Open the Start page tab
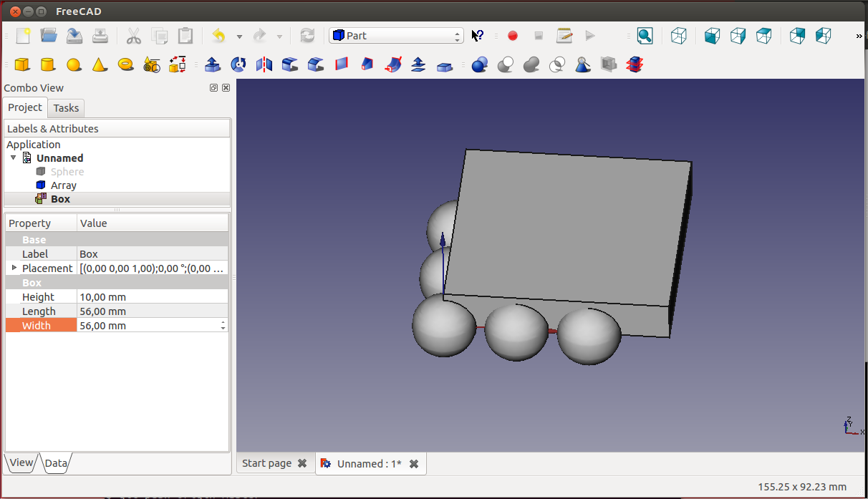868x499 pixels. coord(266,463)
